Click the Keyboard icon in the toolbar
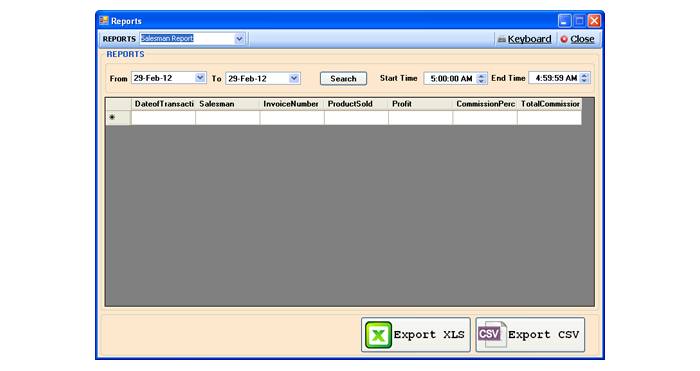This screenshot has width=700, height=371. pos(502,39)
